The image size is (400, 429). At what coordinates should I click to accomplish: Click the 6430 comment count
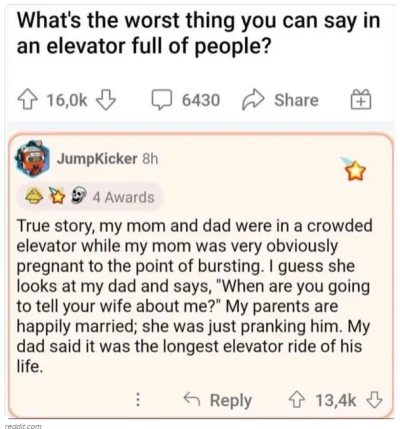(x=201, y=100)
